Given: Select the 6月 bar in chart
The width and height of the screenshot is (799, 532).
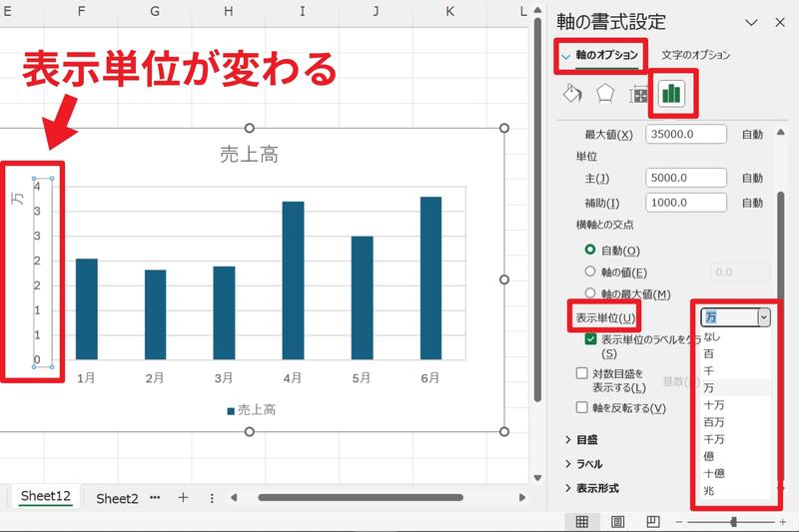Looking at the screenshot, I should tap(431, 277).
